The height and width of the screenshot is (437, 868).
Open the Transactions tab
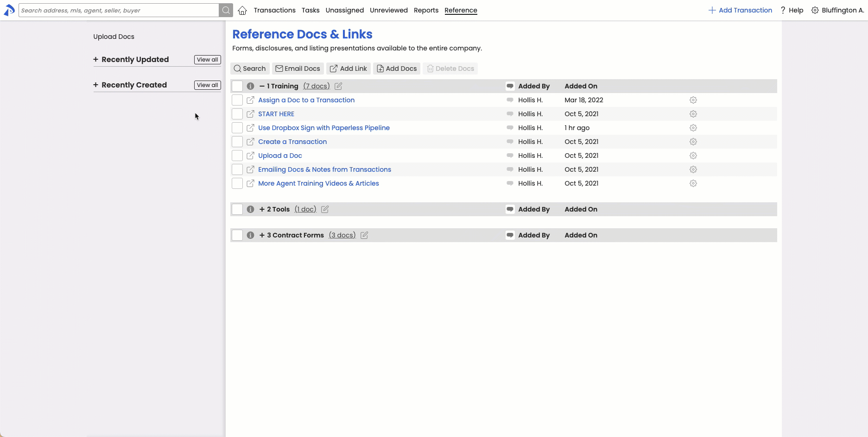pyautogui.click(x=274, y=10)
